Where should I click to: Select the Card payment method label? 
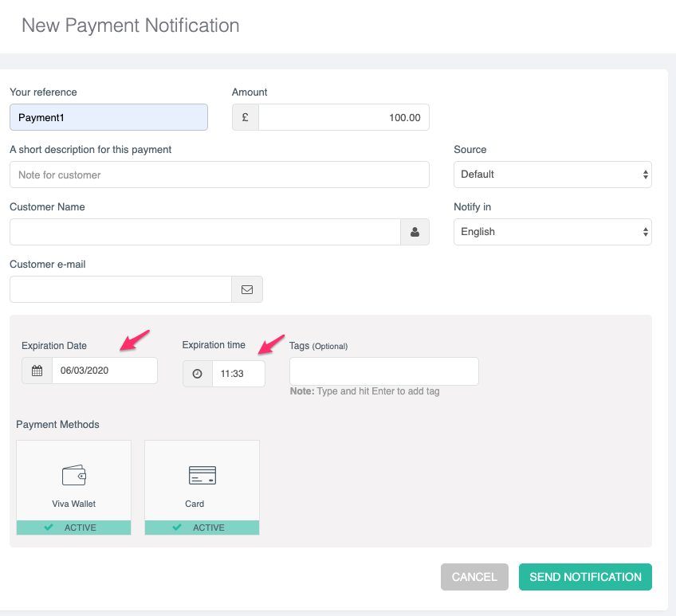195,504
